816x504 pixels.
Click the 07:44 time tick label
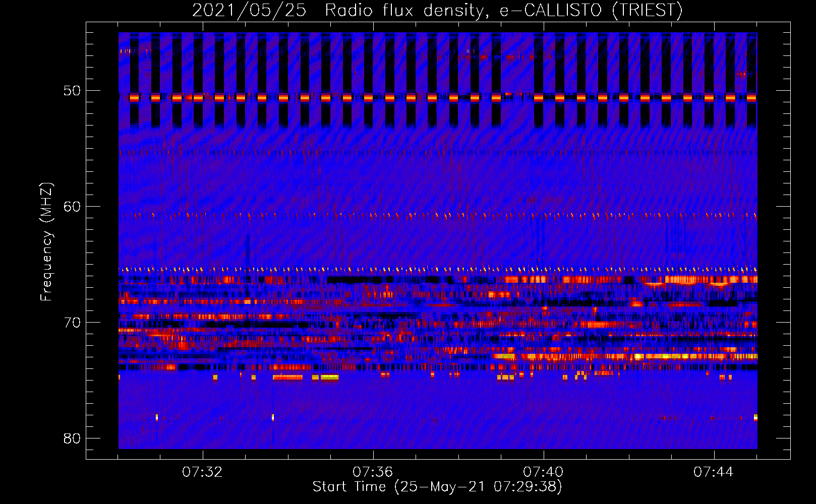pyautogui.click(x=714, y=472)
